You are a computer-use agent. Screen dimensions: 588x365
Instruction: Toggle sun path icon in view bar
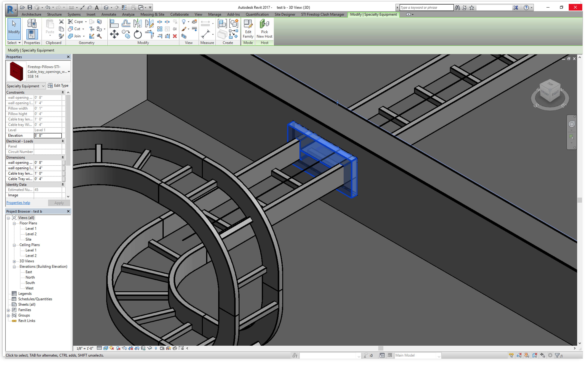[x=112, y=348]
